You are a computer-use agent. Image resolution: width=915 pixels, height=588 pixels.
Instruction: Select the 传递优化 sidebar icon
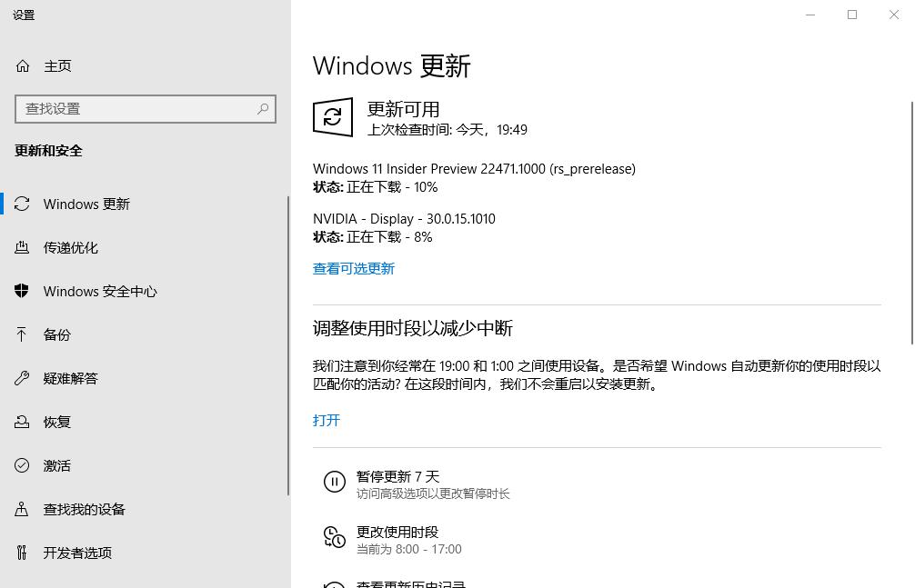click(25, 247)
